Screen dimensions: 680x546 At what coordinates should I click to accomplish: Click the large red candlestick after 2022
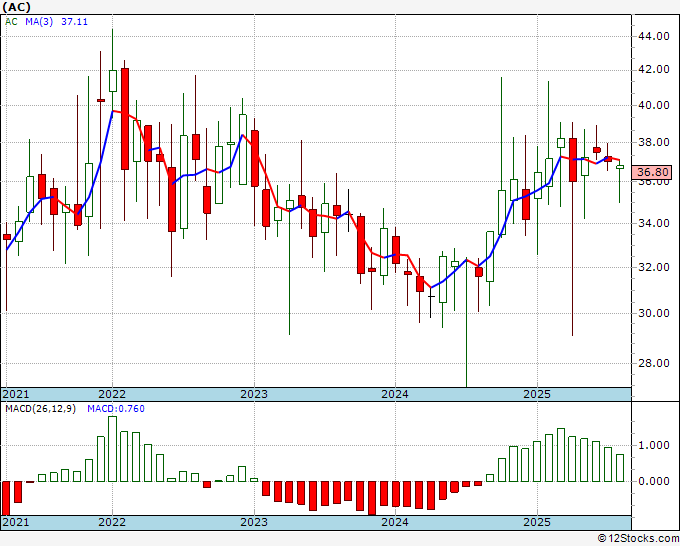125,119
